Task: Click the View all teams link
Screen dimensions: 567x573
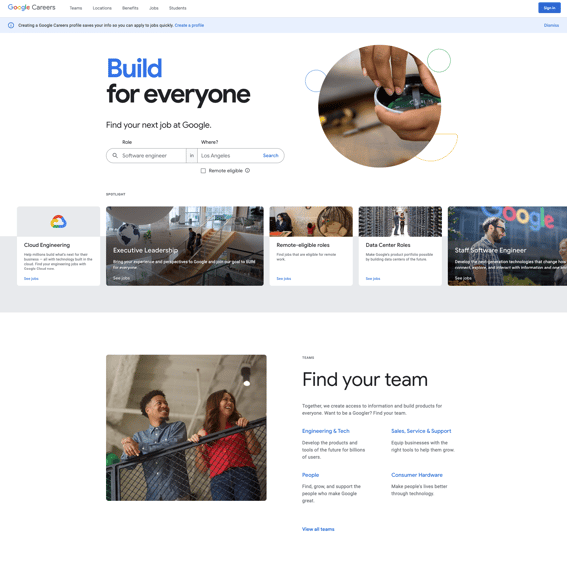Action: [x=318, y=529]
